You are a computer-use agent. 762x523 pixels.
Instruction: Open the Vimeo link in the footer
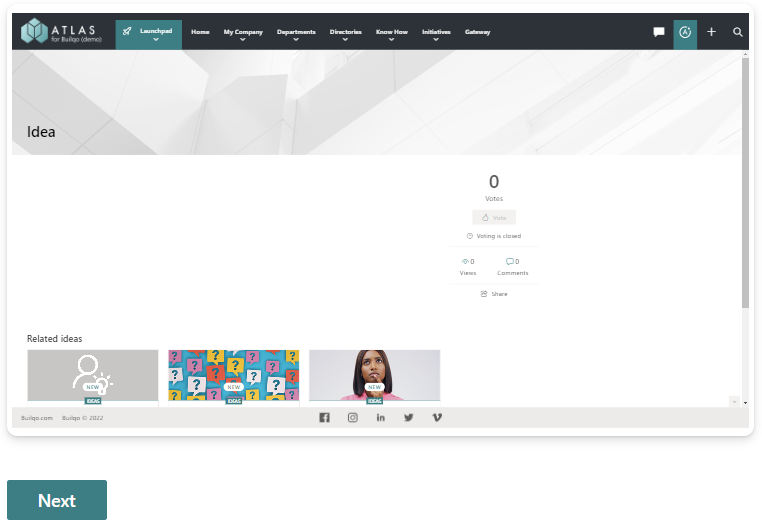coord(437,418)
